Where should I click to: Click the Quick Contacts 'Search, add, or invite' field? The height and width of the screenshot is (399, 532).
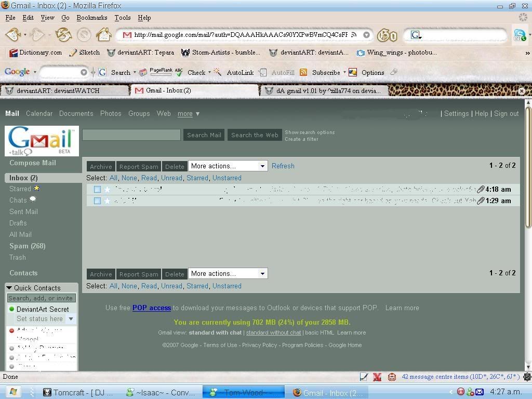[42, 298]
